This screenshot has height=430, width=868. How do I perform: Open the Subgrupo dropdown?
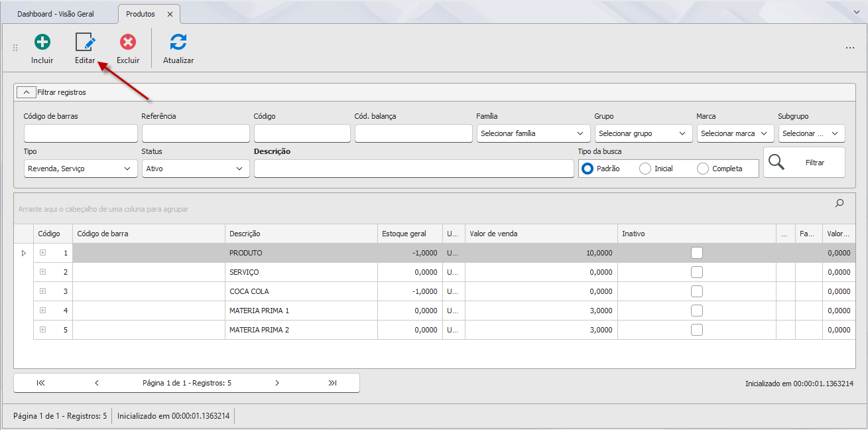point(812,133)
